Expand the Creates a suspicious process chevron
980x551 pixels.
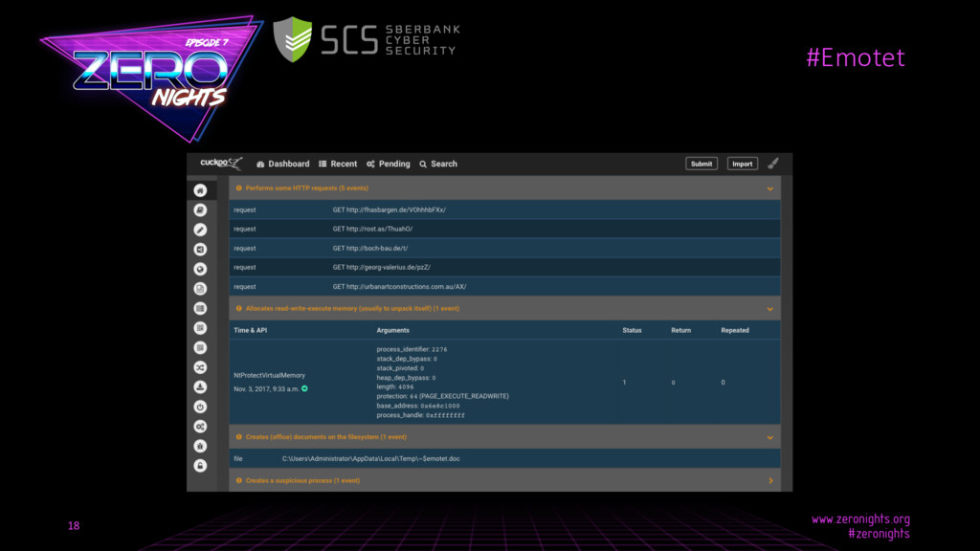coord(770,481)
